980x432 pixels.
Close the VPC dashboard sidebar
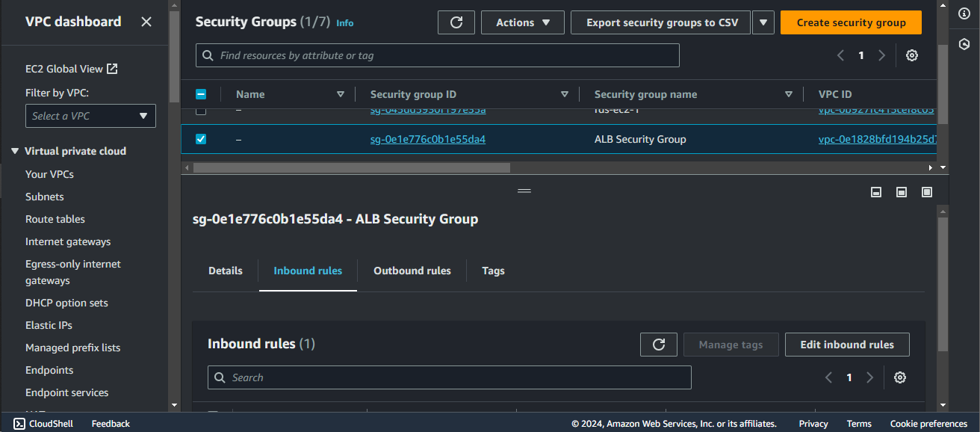(146, 22)
